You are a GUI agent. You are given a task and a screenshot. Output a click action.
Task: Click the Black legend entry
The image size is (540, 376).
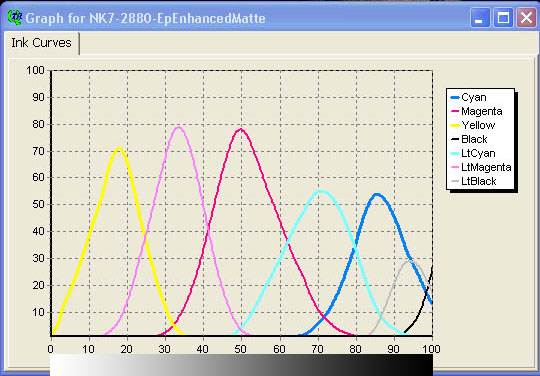point(469,139)
